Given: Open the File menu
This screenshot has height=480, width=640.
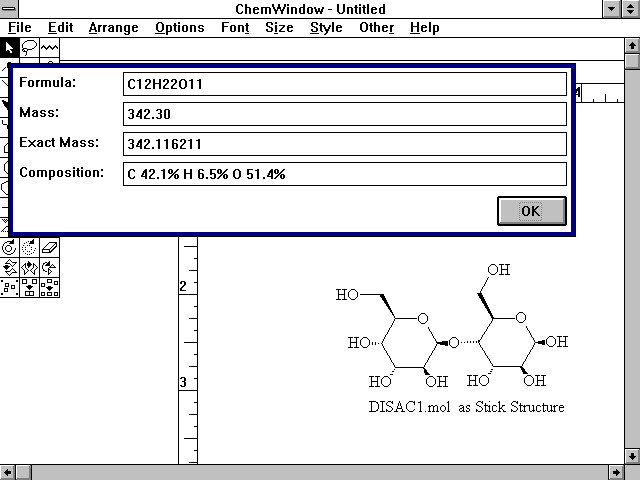Looking at the screenshot, I should (x=20, y=28).
